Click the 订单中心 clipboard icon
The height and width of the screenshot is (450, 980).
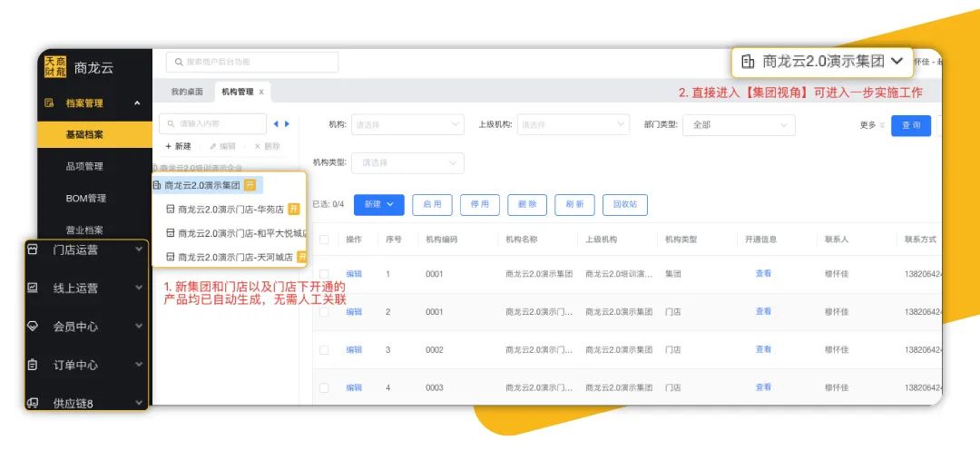point(33,365)
